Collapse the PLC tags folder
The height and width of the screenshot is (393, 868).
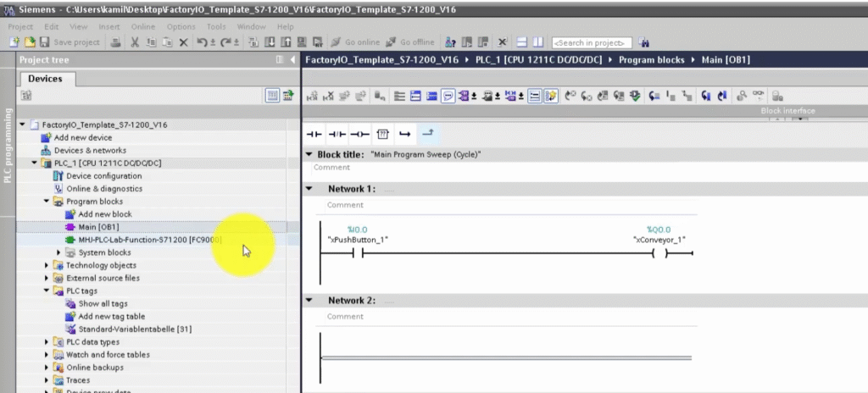(47, 291)
